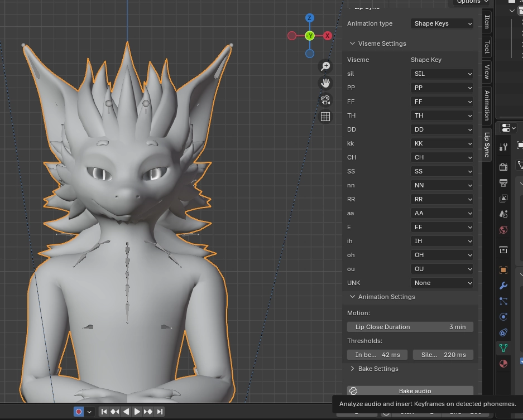
Task: Switch to the Animation sidebar tab
Action: 487,104
